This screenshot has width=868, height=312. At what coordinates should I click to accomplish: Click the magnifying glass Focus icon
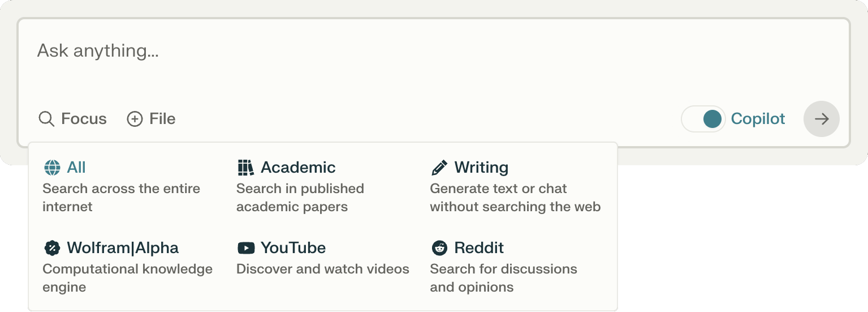point(46,119)
